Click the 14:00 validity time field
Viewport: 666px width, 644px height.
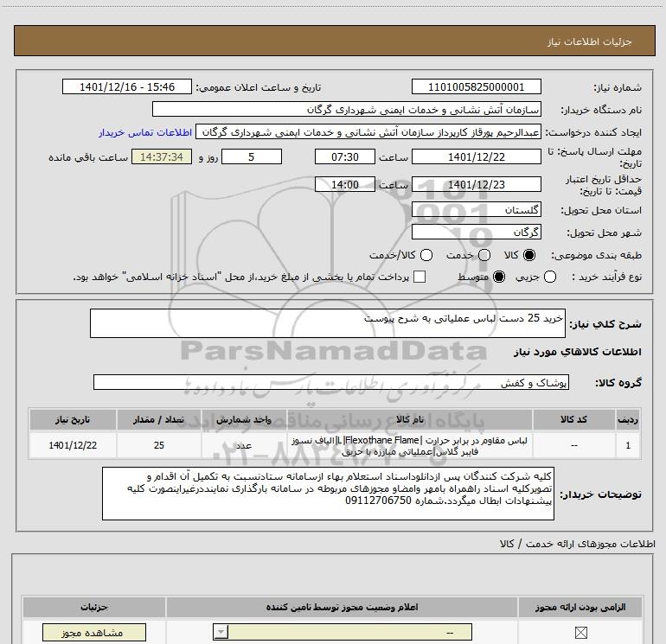[x=345, y=184]
